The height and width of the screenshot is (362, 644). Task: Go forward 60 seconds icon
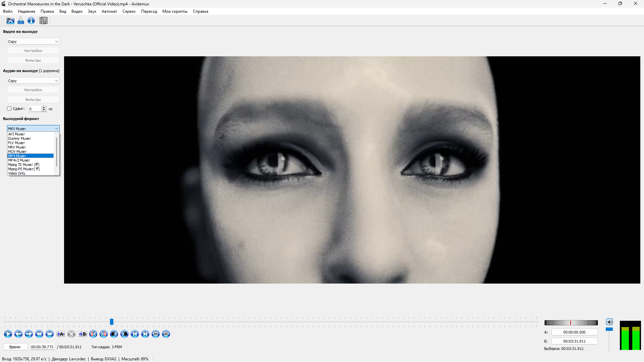(166, 334)
